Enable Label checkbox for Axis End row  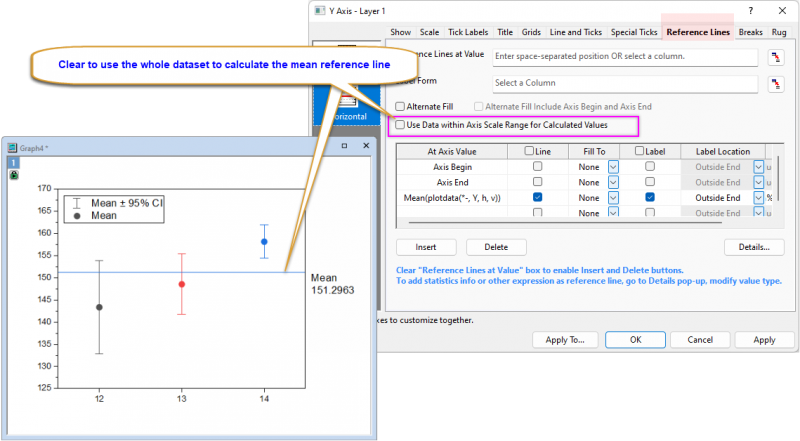649,182
